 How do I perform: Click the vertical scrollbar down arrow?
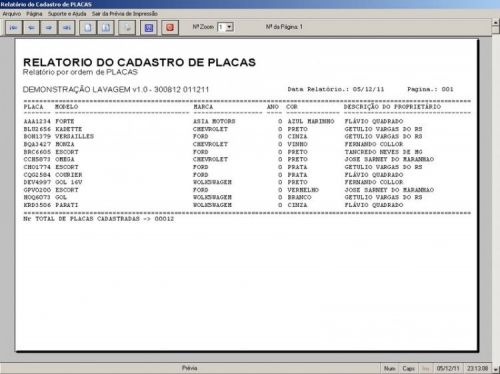point(496,369)
